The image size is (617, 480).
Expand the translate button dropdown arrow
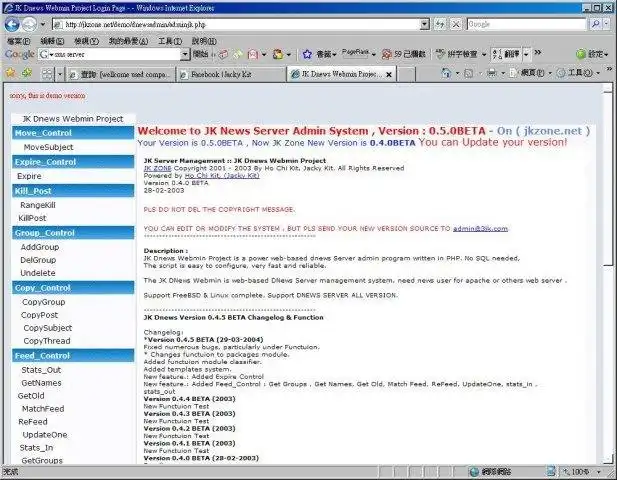click(526, 54)
